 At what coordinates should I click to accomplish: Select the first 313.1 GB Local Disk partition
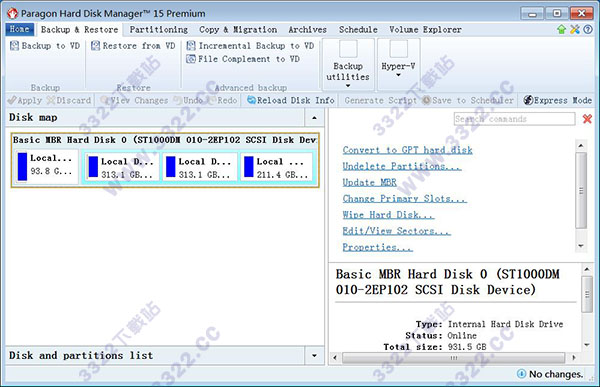pos(122,167)
